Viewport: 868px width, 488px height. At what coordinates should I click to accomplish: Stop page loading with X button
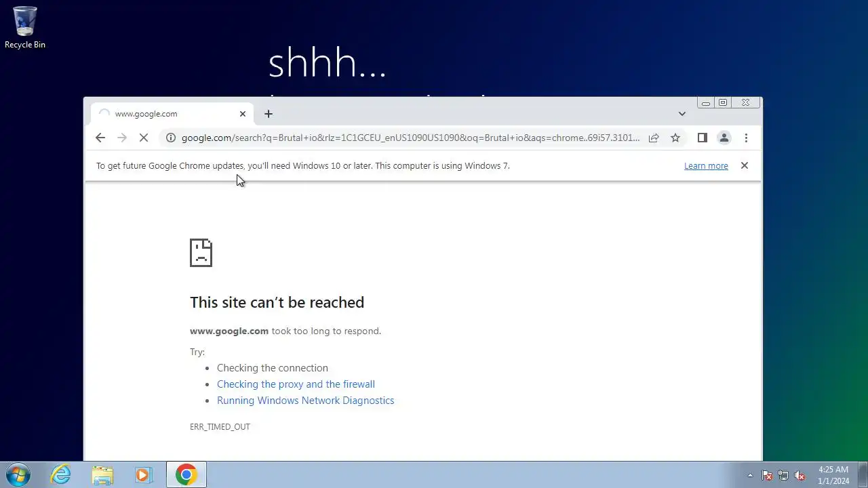[x=144, y=138]
